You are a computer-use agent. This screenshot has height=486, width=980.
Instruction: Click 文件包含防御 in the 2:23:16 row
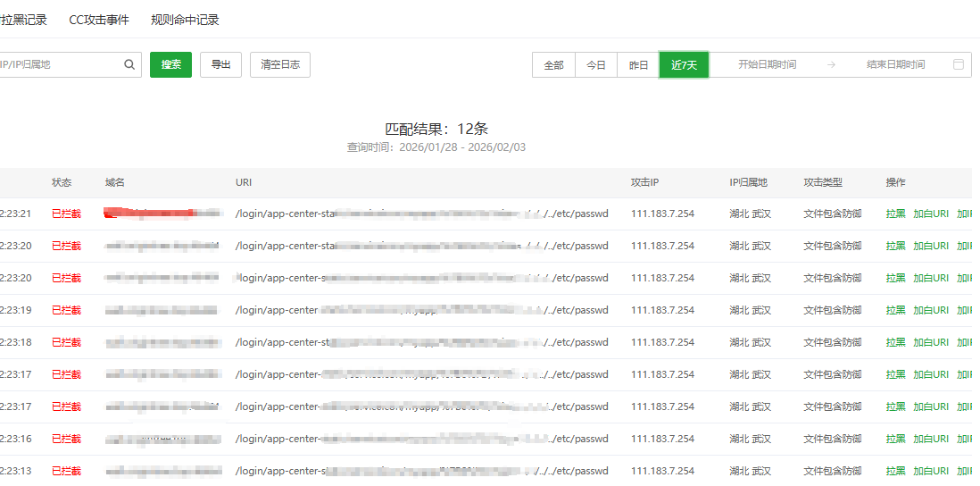point(833,439)
